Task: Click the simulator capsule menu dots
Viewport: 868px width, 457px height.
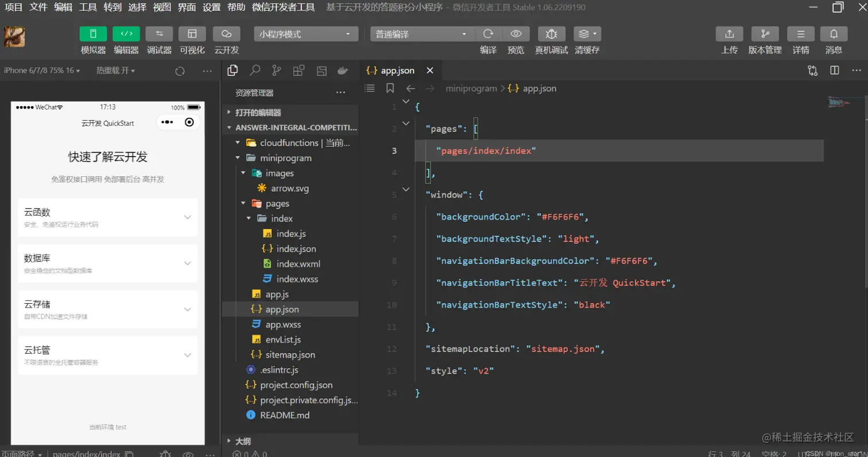Action: (x=167, y=122)
